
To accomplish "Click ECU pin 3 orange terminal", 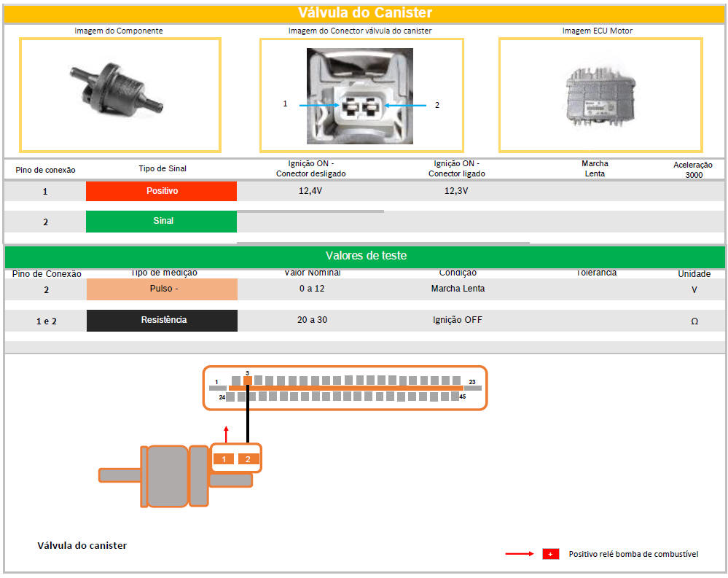I will [x=248, y=380].
